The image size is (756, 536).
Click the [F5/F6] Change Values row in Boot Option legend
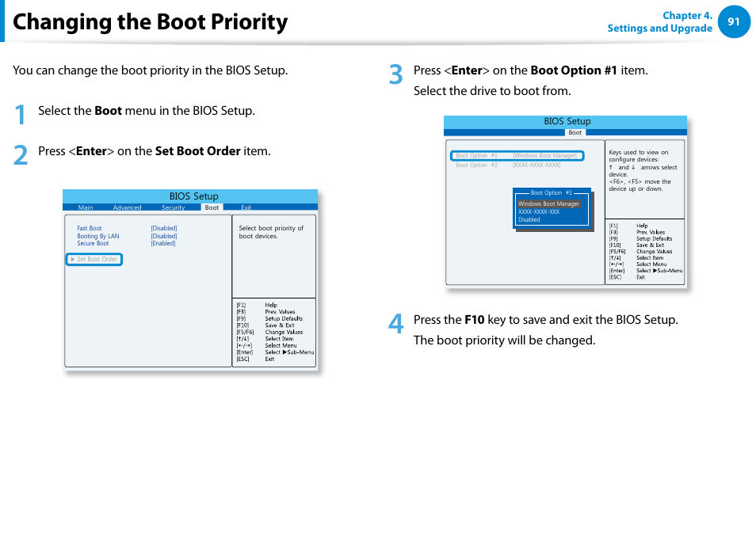[x=640, y=252]
